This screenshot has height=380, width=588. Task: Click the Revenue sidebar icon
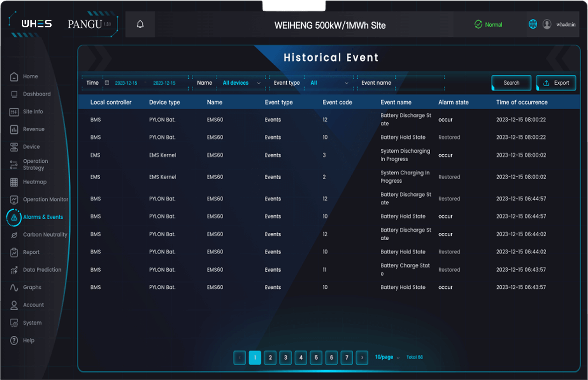click(14, 129)
